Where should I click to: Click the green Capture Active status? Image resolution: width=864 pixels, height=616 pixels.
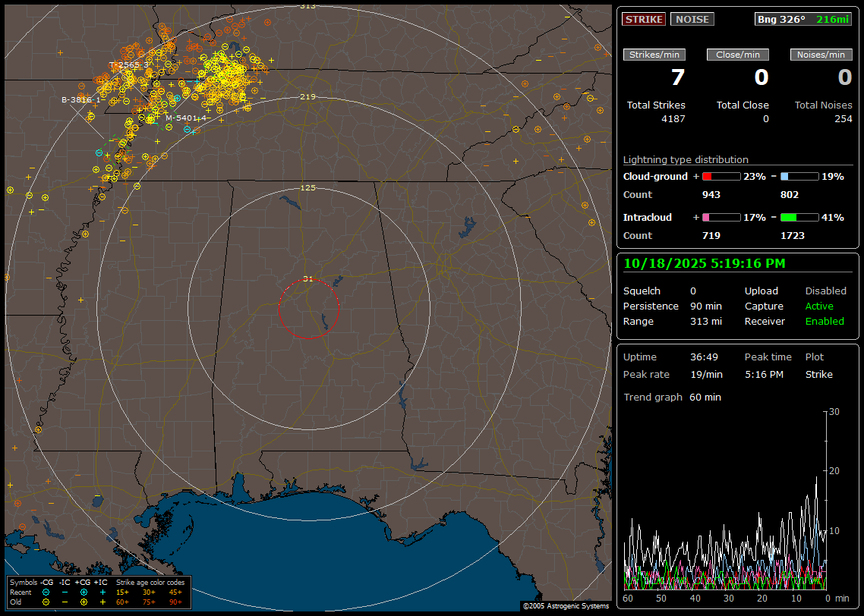(x=819, y=306)
